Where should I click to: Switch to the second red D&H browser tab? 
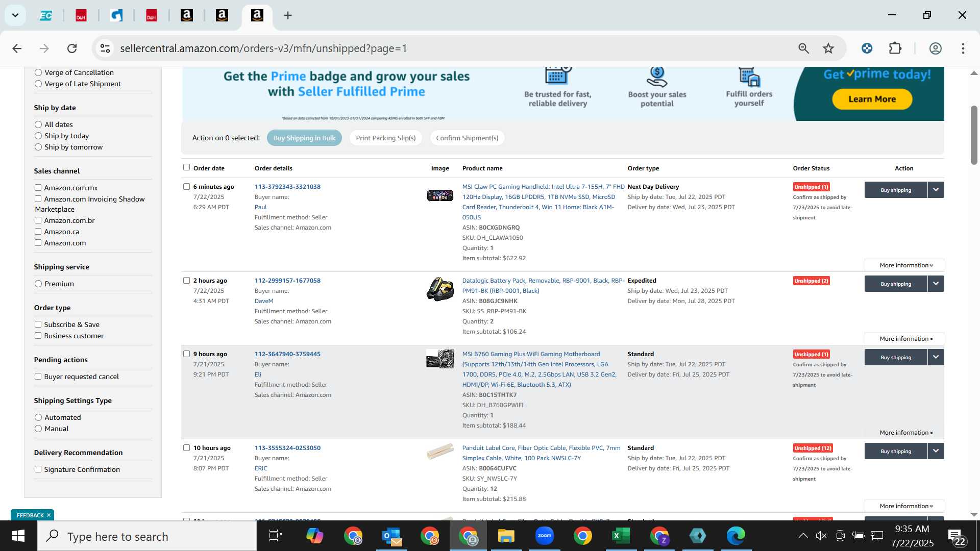(x=152, y=15)
